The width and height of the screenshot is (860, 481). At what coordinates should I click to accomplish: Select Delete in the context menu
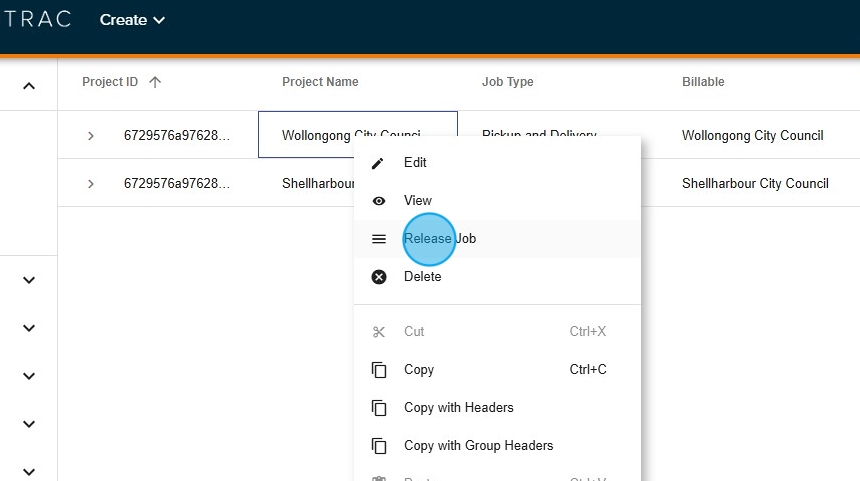click(422, 277)
